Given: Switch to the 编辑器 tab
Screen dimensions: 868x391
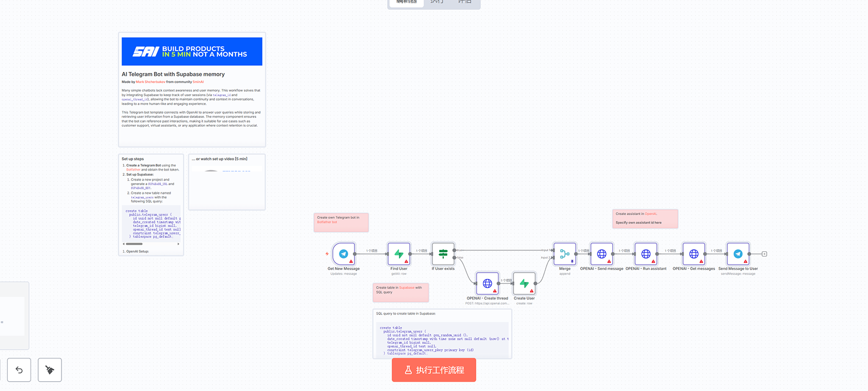Looking at the screenshot, I should click(x=407, y=2).
